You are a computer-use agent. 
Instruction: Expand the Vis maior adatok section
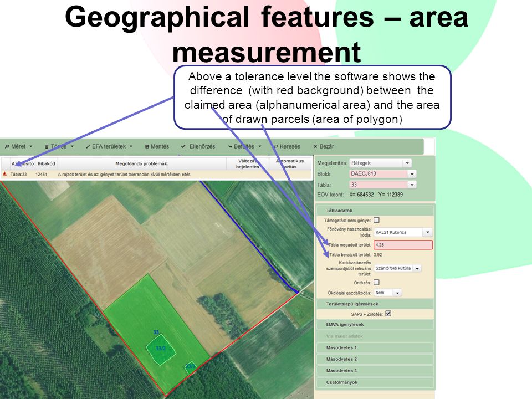[x=375, y=336]
